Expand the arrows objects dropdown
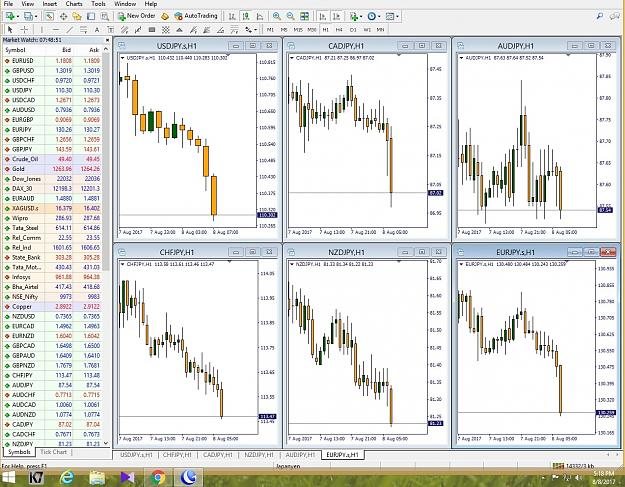625x487 pixels. [x=255, y=30]
